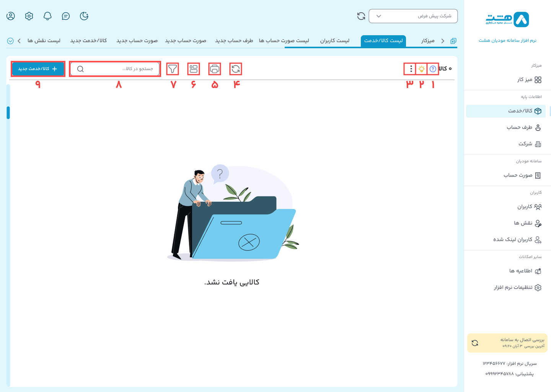Toggle dark mode with the moon icon
The image size is (551, 392).
point(84,16)
